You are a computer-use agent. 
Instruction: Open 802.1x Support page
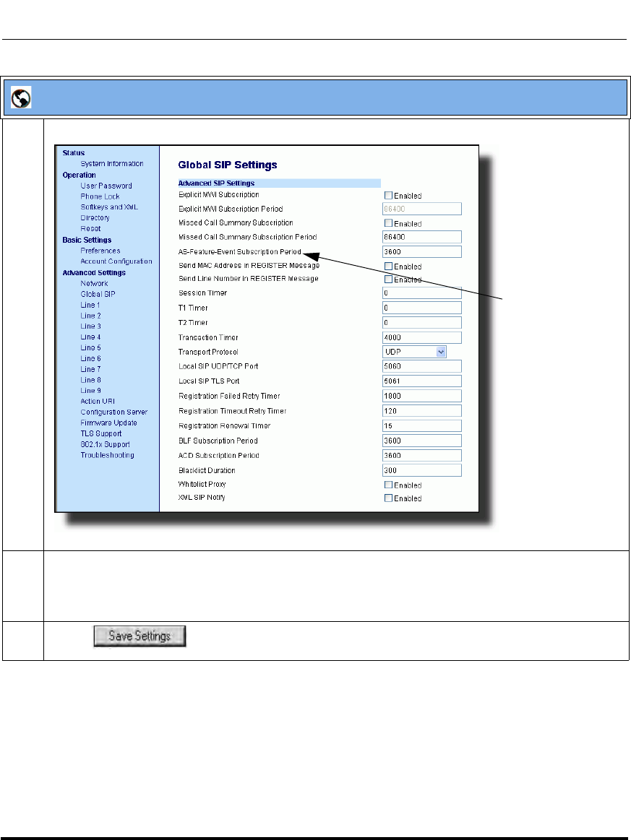(105, 444)
